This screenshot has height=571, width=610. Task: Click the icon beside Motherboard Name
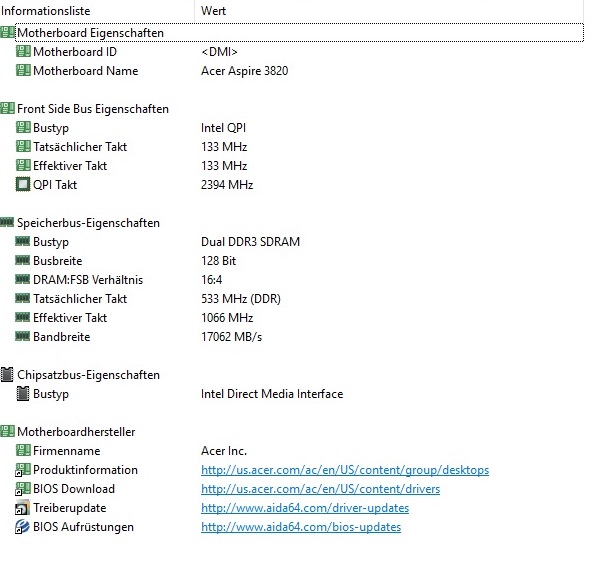pos(23,70)
